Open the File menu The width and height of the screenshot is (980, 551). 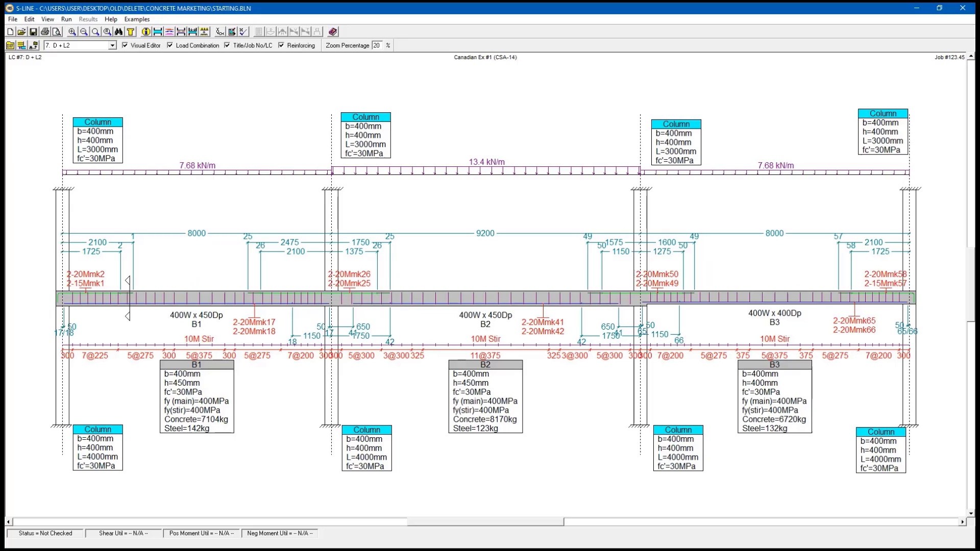pyautogui.click(x=13, y=19)
